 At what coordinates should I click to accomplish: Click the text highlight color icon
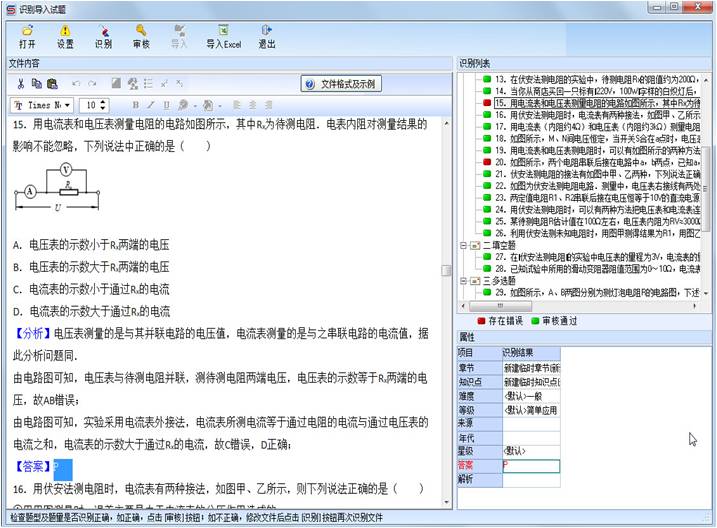point(208,106)
